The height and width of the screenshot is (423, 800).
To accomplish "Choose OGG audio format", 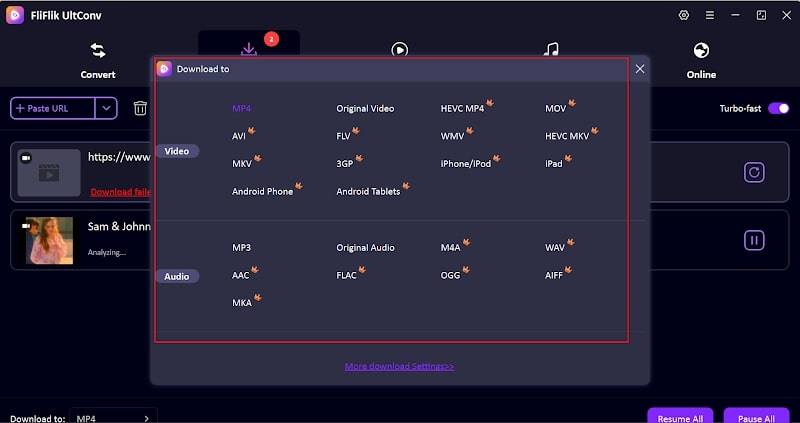I will 451,275.
